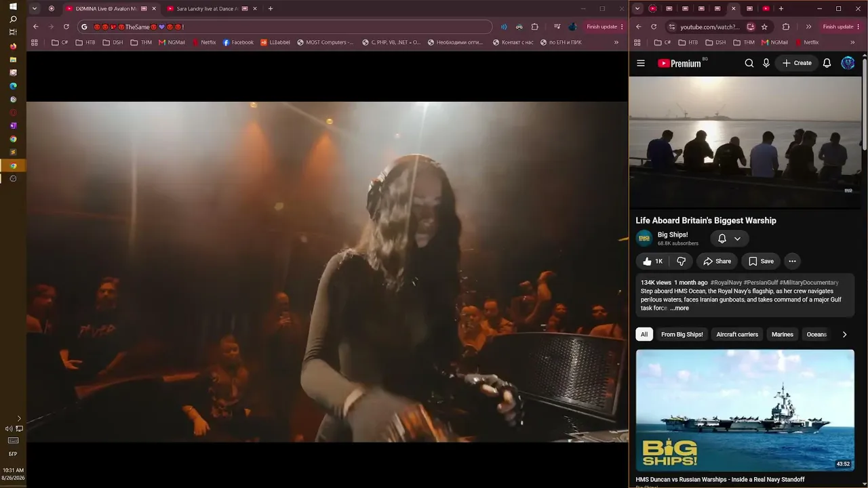Viewport: 868px width, 488px height.
Task: Open the subscription notification dropdown for Big Ships!
Action: [730, 239]
